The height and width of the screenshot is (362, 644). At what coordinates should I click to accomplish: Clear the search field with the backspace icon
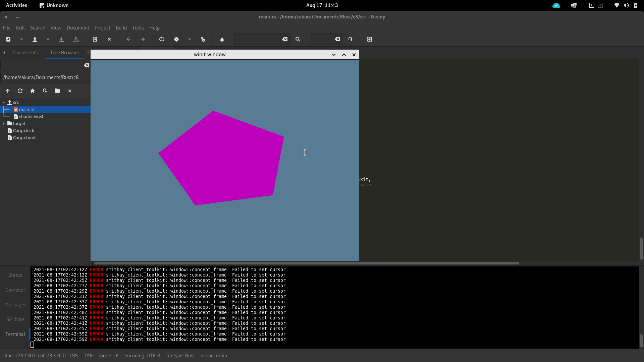point(285,39)
